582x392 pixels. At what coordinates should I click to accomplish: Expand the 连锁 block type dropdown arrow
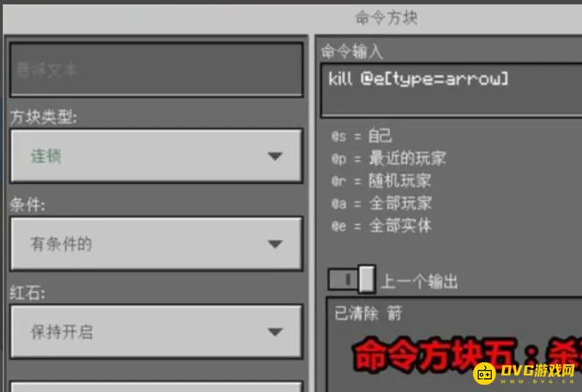pos(275,156)
